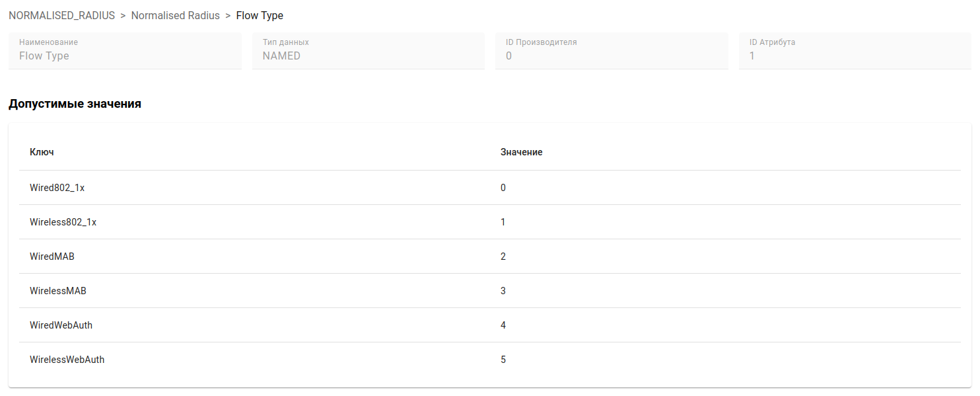Go to the Normalised Radius breadcrumb
The height and width of the screenshot is (396, 980).
click(x=175, y=15)
